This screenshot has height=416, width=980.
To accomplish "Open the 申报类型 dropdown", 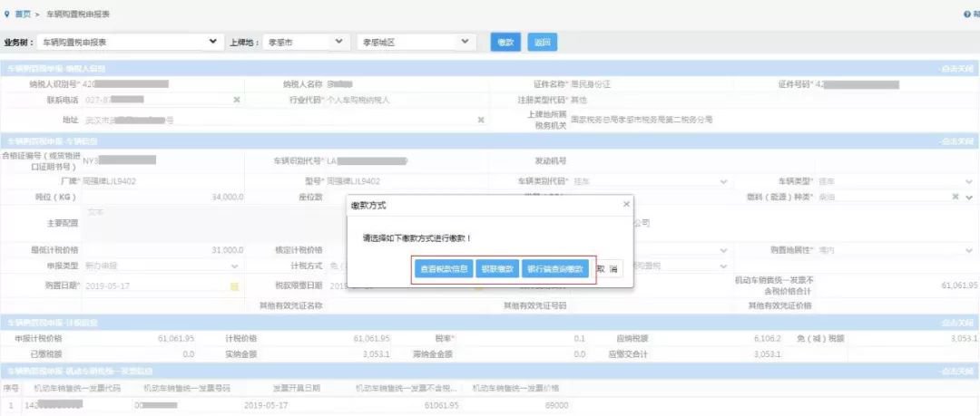I will click(235, 266).
